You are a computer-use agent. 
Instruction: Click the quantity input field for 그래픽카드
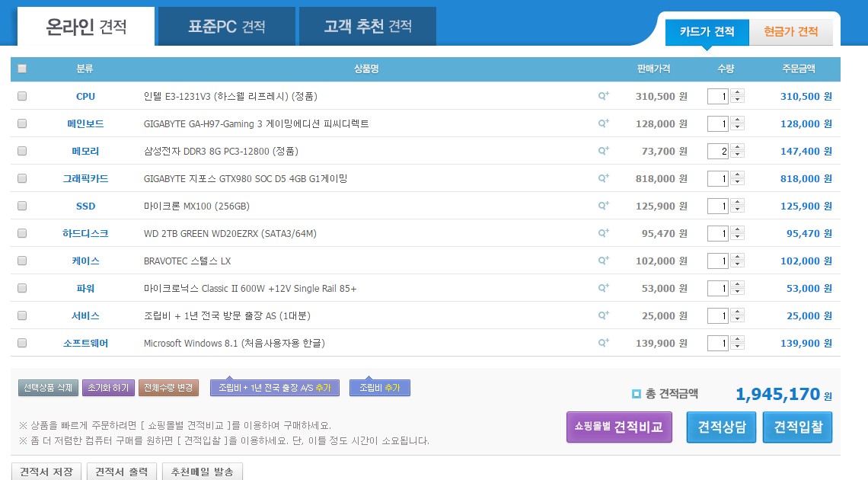pyautogui.click(x=718, y=179)
